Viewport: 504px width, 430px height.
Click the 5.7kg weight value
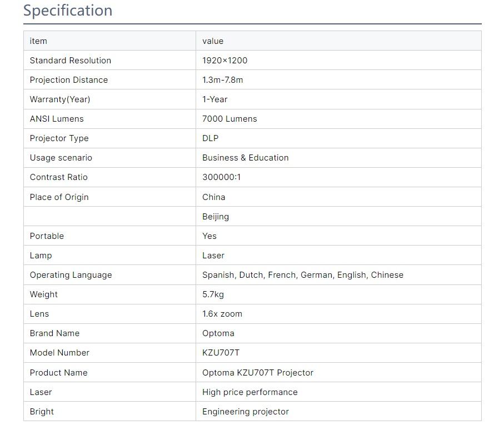213,294
